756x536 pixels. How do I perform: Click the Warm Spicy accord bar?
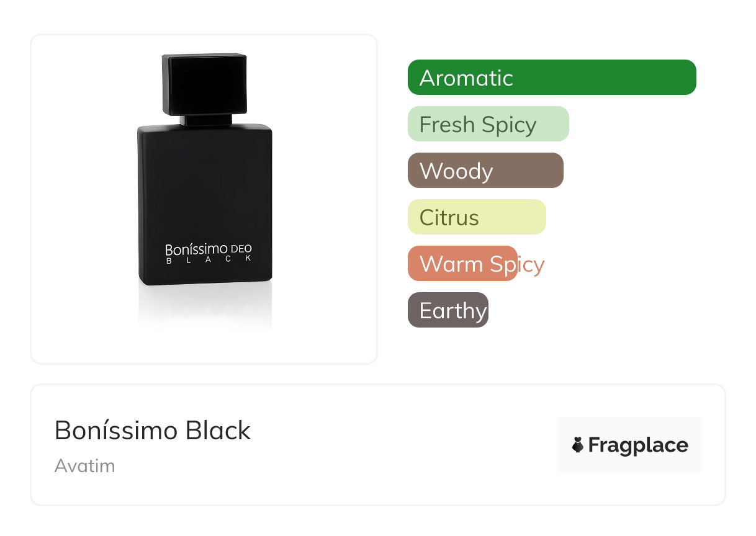coord(462,264)
